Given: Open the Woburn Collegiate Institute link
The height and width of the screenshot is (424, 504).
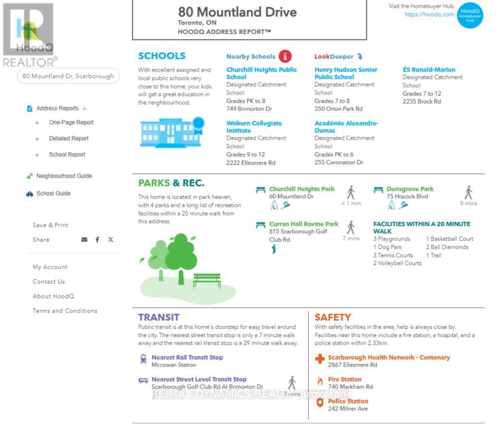Looking at the screenshot, I should [x=254, y=127].
